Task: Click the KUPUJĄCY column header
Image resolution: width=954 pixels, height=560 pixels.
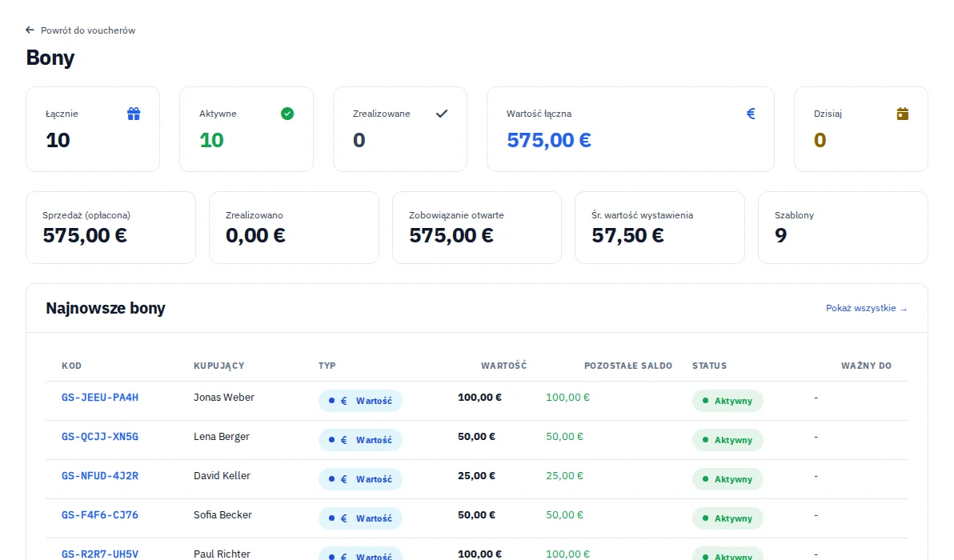Action: coord(219,366)
